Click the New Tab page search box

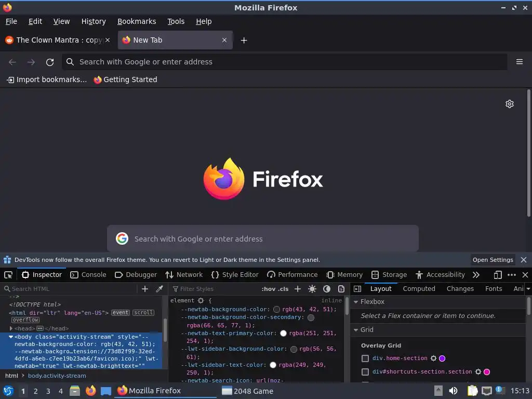(262, 238)
